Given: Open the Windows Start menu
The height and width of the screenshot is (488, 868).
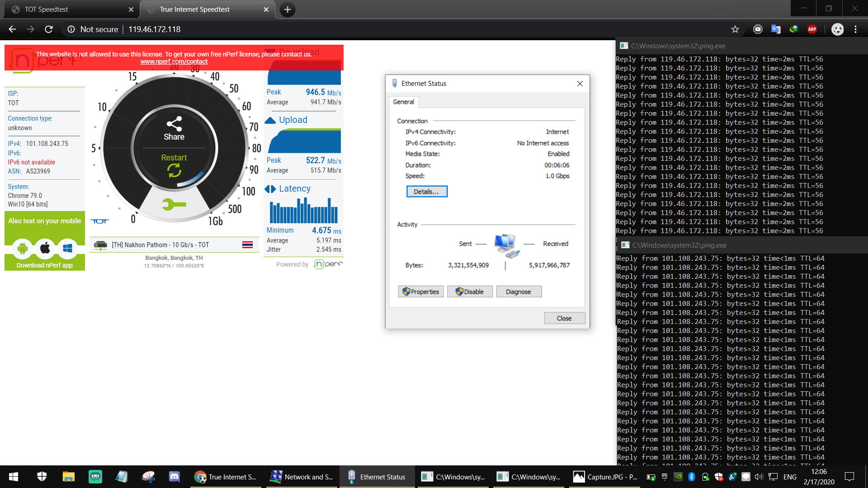Looking at the screenshot, I should point(14,477).
